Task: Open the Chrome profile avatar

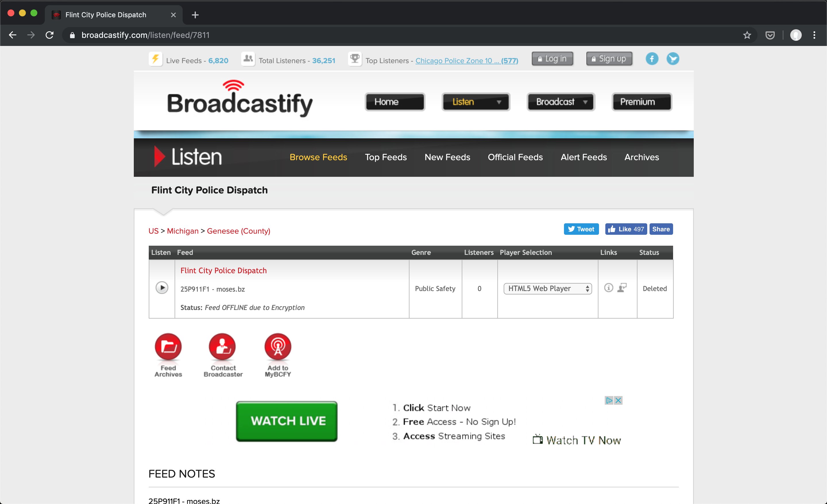Action: pos(796,35)
